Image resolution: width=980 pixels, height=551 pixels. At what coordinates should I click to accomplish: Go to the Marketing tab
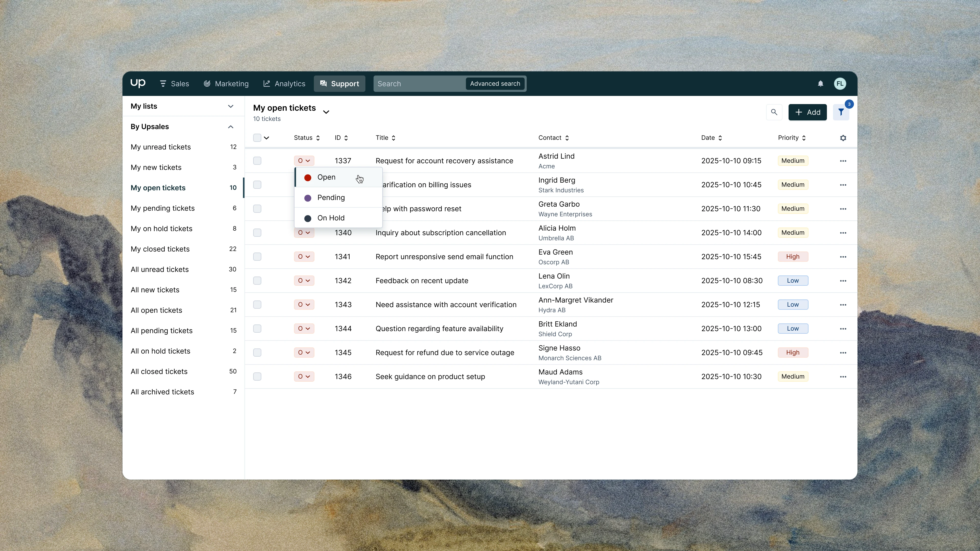(x=226, y=84)
